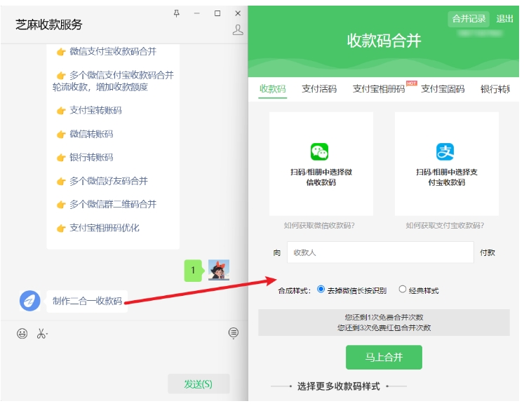524x420 pixels.
Task: Pin the 芝麻收款服务 chat window
Action: coord(177,13)
